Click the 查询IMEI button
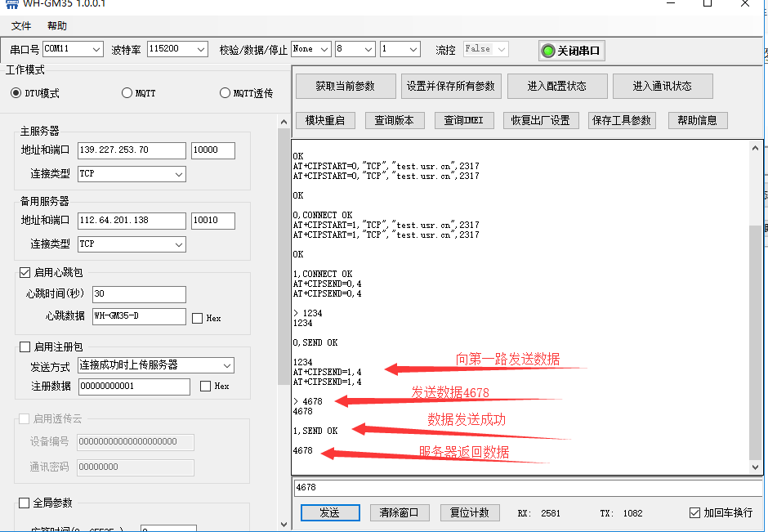 pyautogui.click(x=463, y=120)
